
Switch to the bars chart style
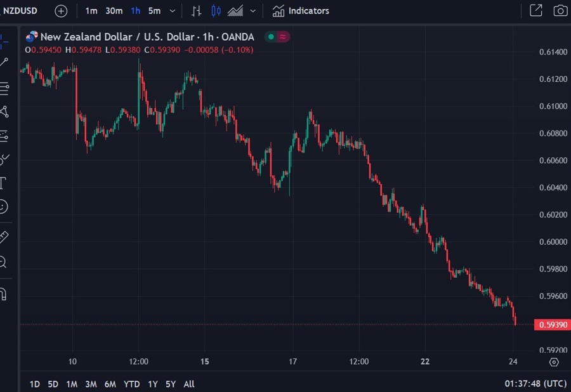tap(197, 11)
